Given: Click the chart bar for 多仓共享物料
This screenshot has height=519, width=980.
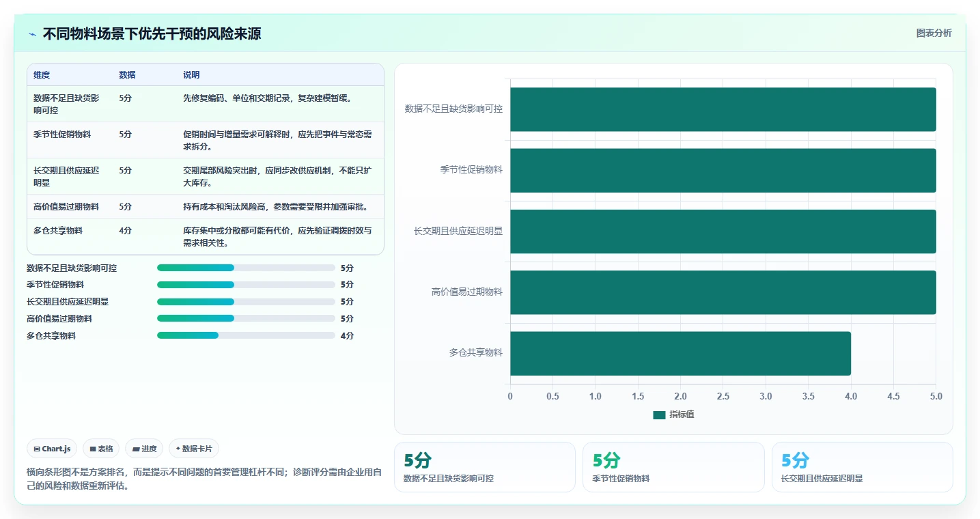Looking at the screenshot, I should click(680, 353).
